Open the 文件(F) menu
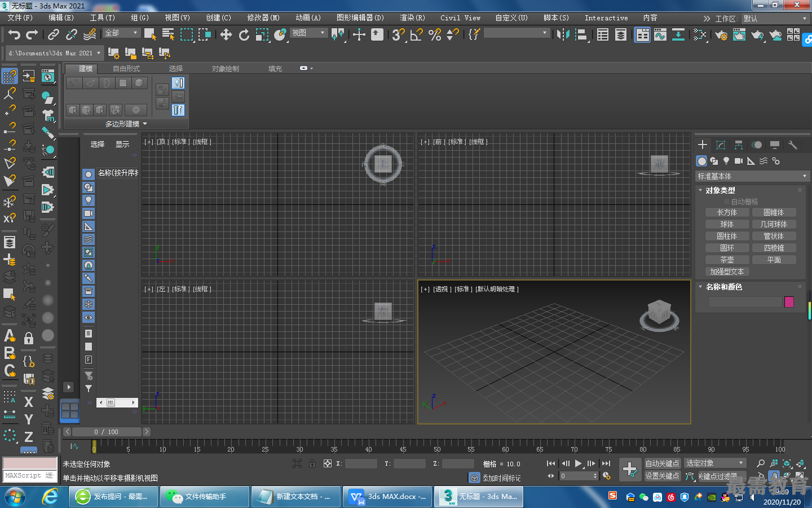The height and width of the screenshot is (508, 812). [20, 18]
